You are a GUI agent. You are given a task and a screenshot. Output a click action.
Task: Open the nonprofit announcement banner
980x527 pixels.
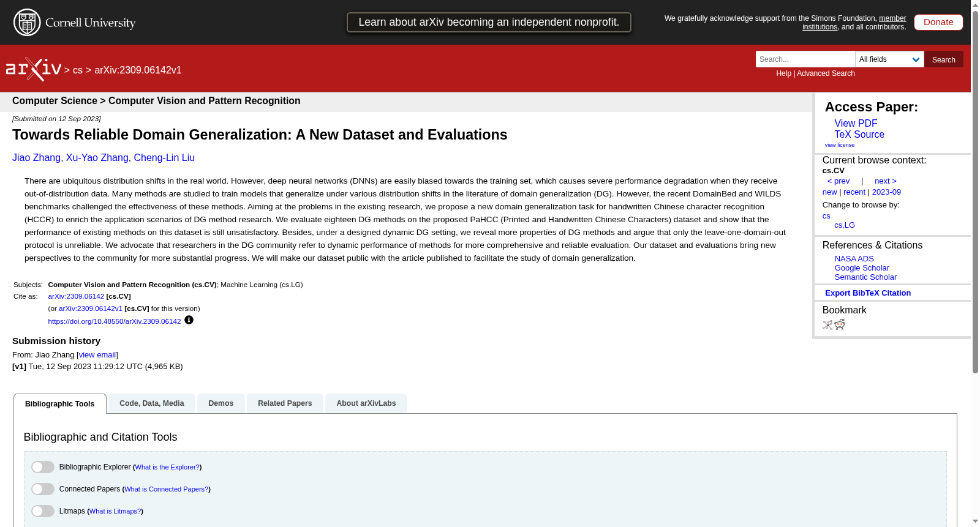(489, 22)
